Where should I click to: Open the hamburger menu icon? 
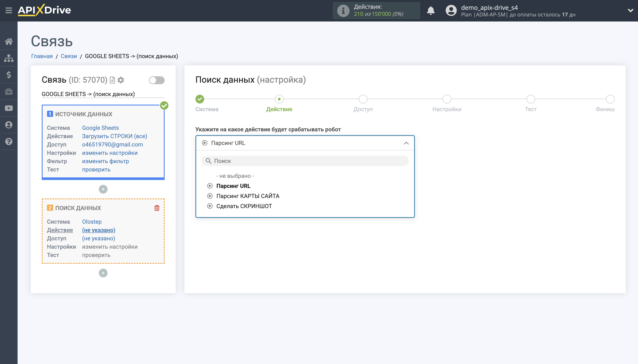point(9,10)
